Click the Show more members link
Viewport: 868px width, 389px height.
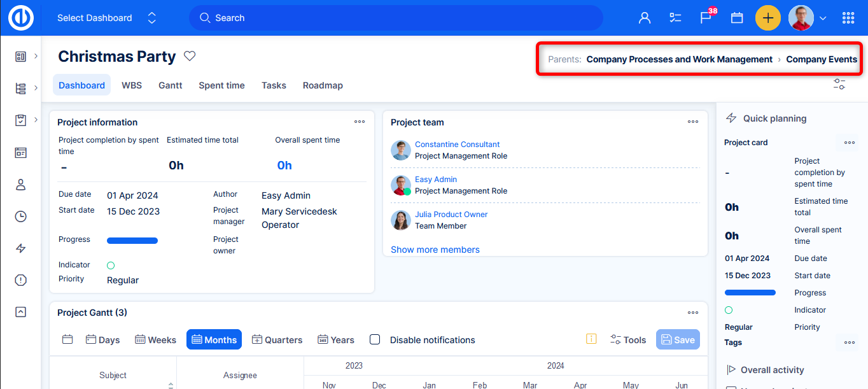click(435, 250)
